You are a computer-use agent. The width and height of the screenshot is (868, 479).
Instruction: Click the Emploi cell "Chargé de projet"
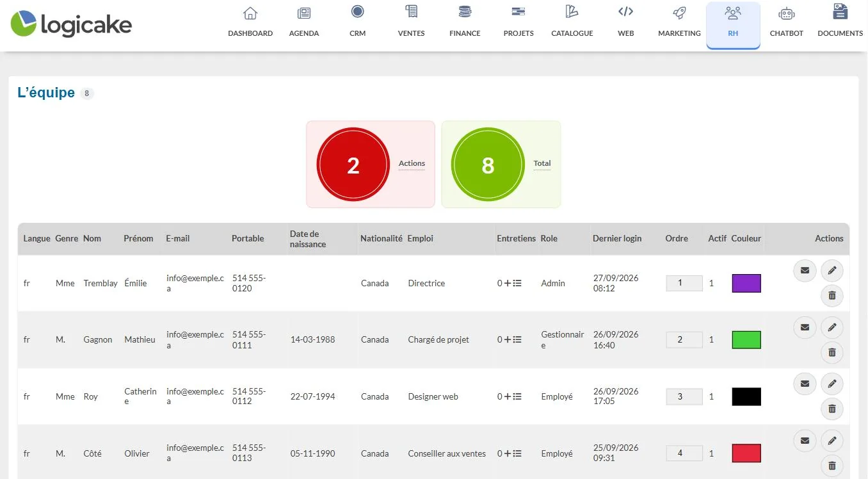438,340
